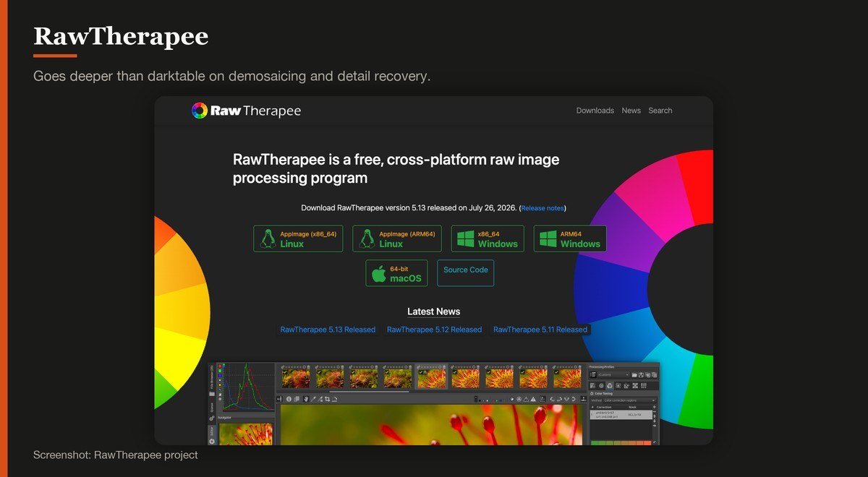The height and width of the screenshot is (477, 868).
Task: Open Search in the site navigation
Action: 660,111
